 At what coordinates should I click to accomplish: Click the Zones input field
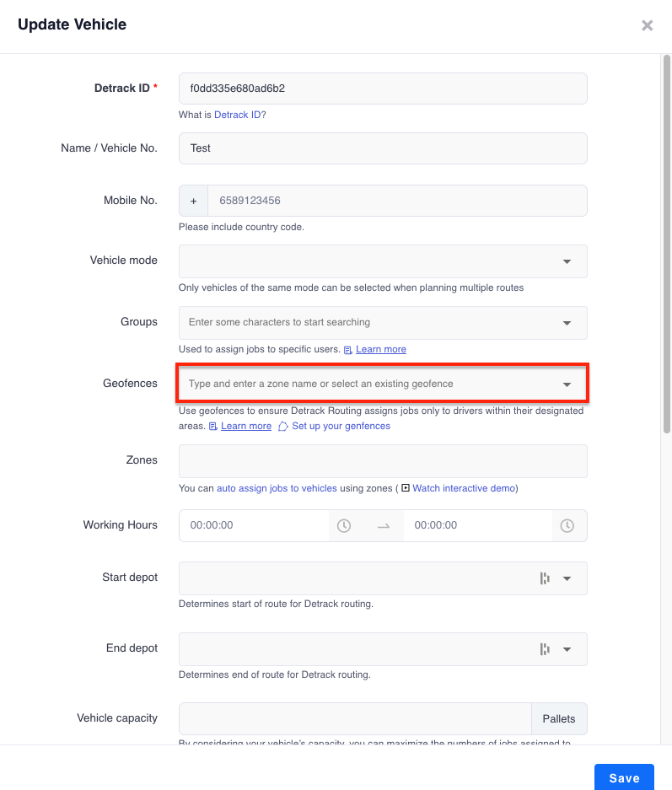383,461
